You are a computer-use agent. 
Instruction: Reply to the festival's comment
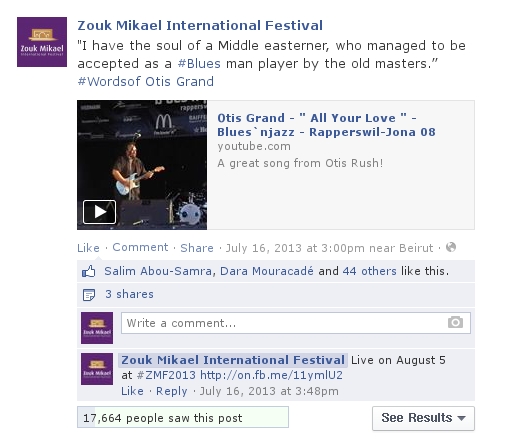(171, 391)
